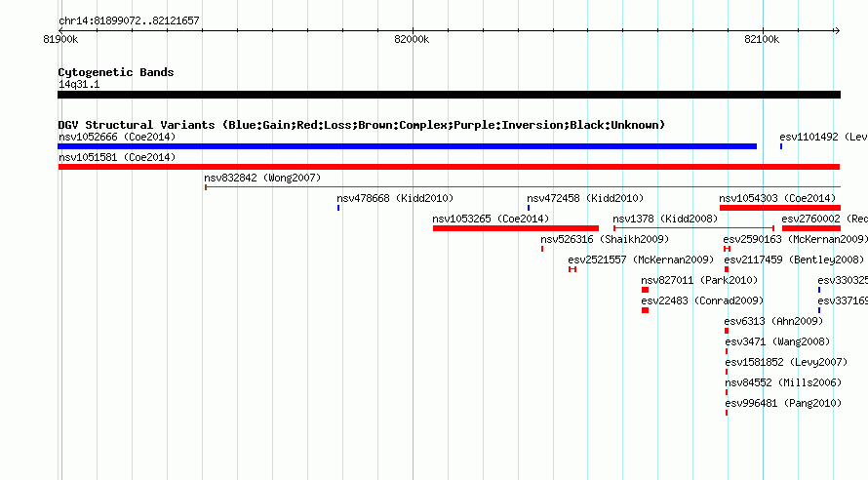Select the red nsv1053265 loss bar
Screen dimensions: 868x480
516,228
